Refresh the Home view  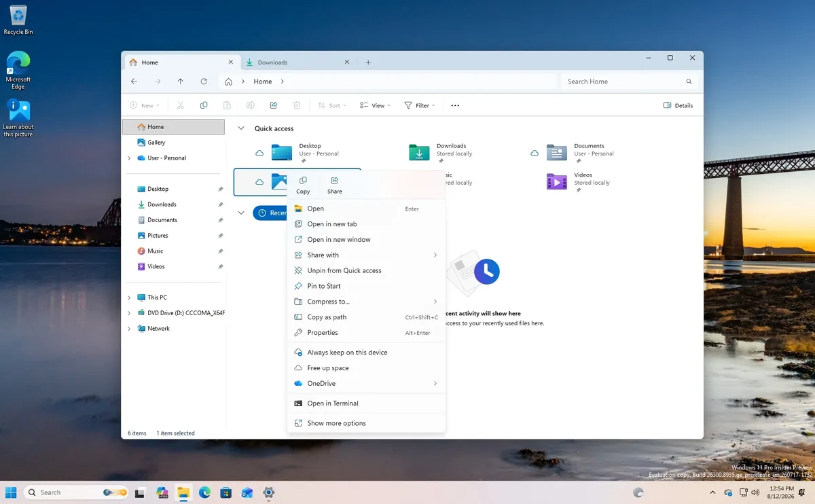tap(204, 82)
